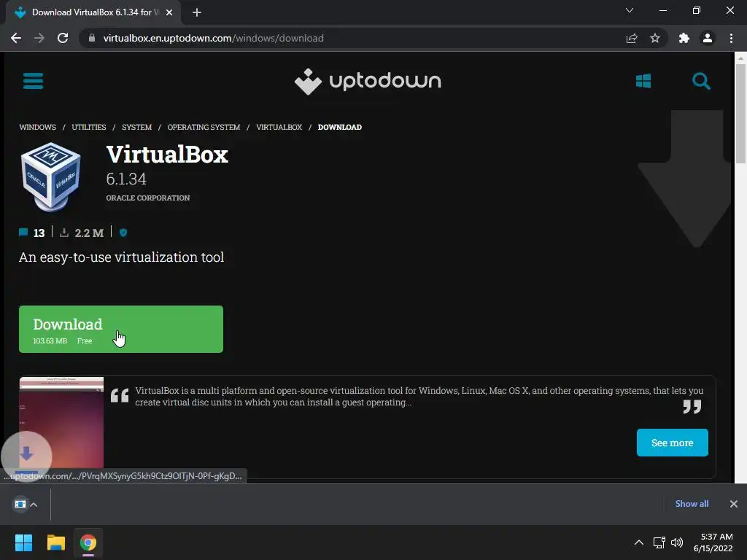Click the address bar URL field
Screen dimensions: 747x560
(x=352, y=38)
